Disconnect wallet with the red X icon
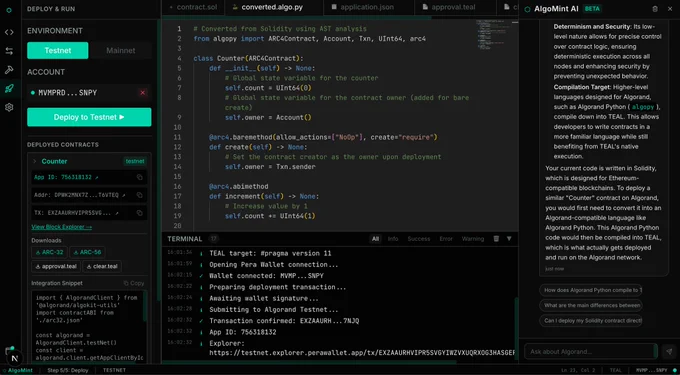Viewport: 680px width, 375px height. (x=143, y=93)
